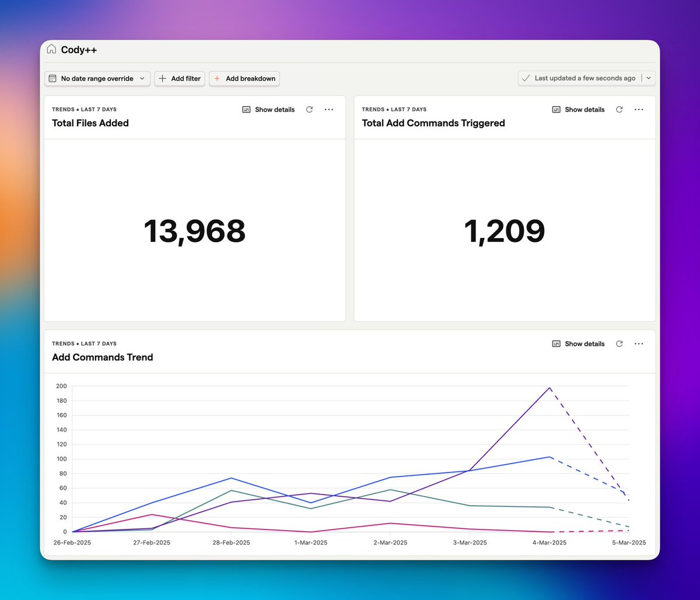
Task: Click the details icon beside Show details on trend card
Action: pos(555,343)
